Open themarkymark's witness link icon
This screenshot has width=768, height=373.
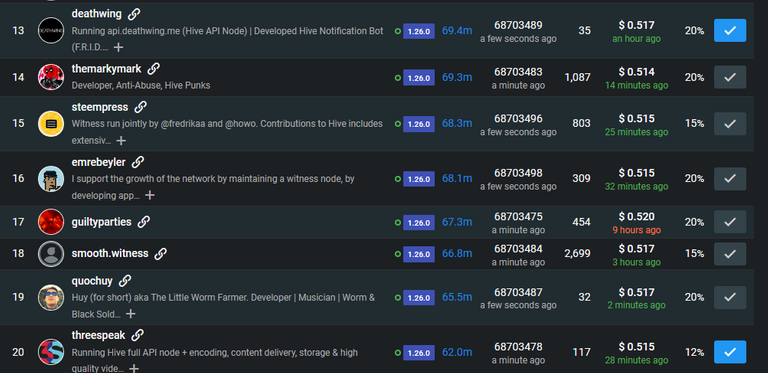coord(154,69)
